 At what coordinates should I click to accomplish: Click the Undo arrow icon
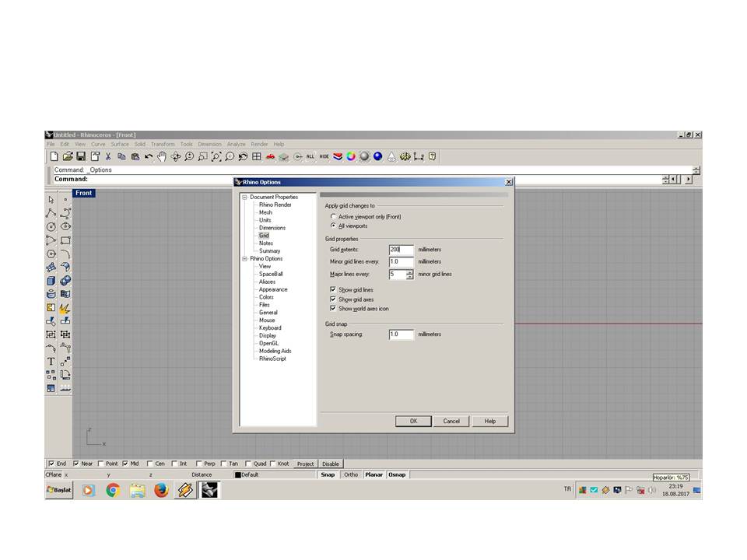(x=149, y=156)
